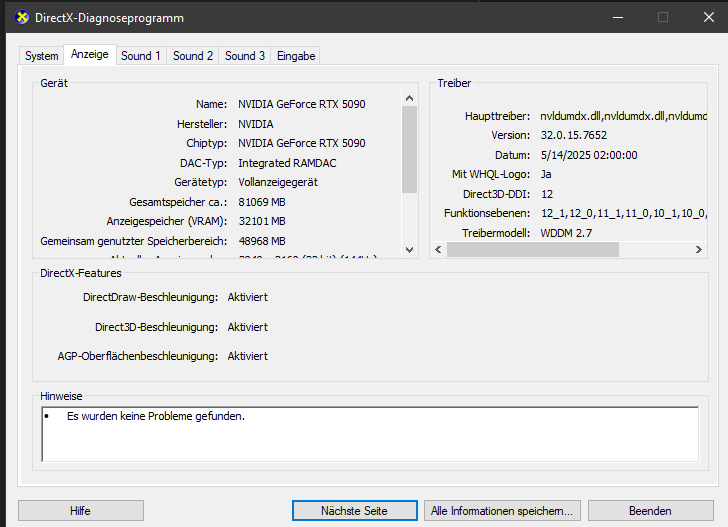Viewport: 728px width, 527px height.
Task: Click the Gesamtspeicher value 81069 MB
Action: [x=262, y=202]
